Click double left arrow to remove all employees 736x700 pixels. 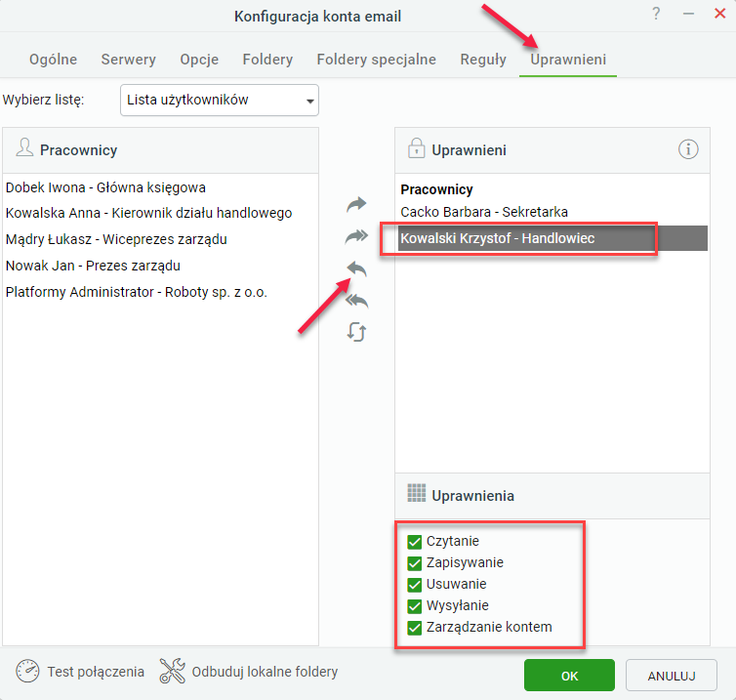click(356, 301)
